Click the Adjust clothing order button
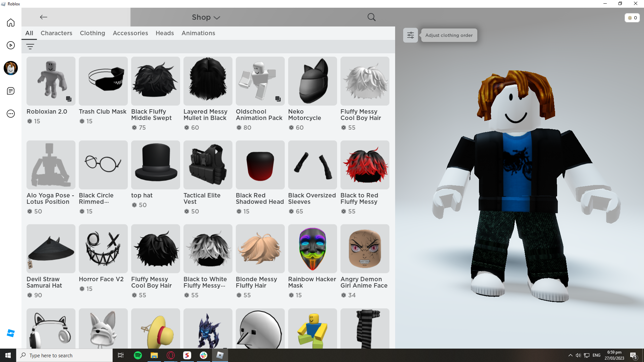 tap(449, 35)
